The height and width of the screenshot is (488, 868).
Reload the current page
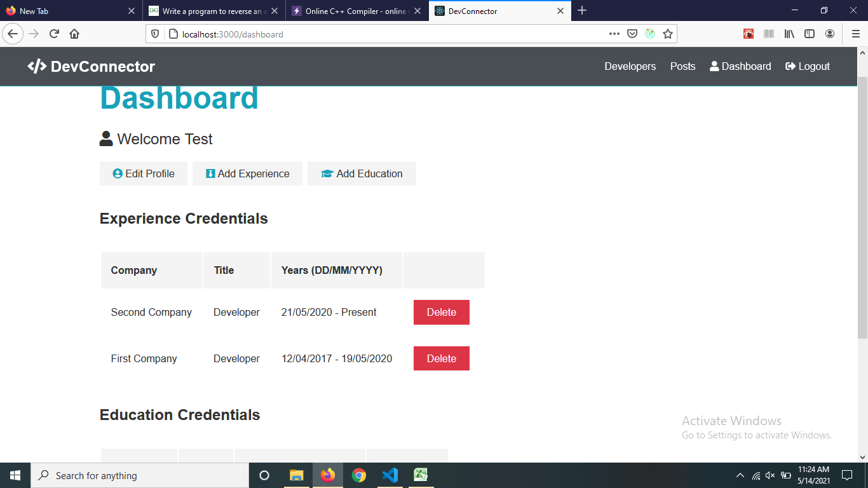(x=54, y=34)
